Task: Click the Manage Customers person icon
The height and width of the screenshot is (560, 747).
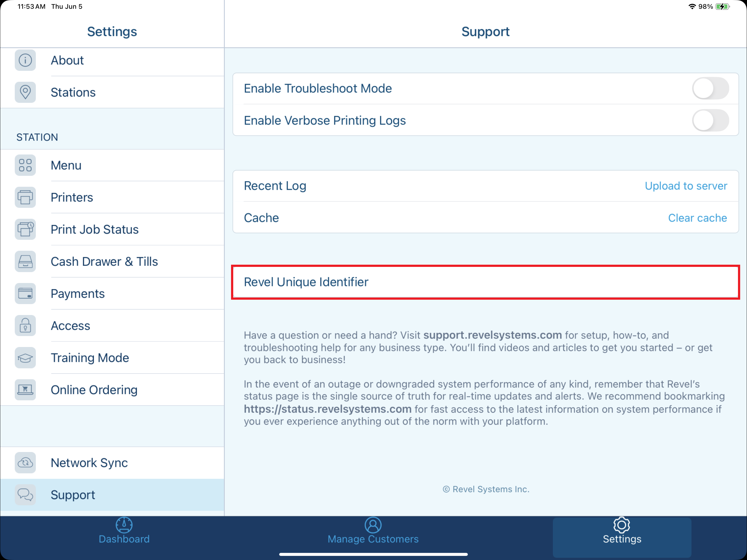Action: point(373,525)
